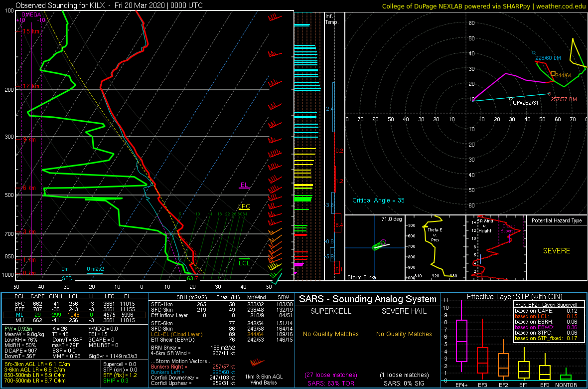
Task: Click the green LCL level marker
Action: pos(244,263)
